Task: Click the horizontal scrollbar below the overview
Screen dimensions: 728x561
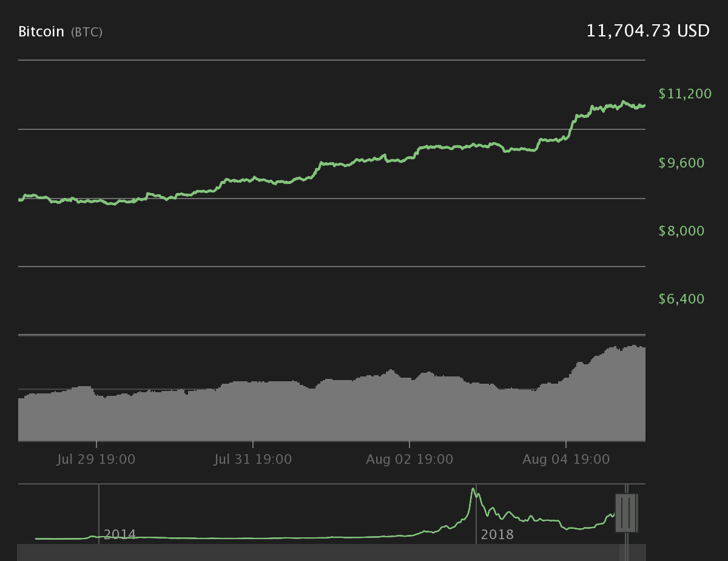Action: tap(332, 552)
